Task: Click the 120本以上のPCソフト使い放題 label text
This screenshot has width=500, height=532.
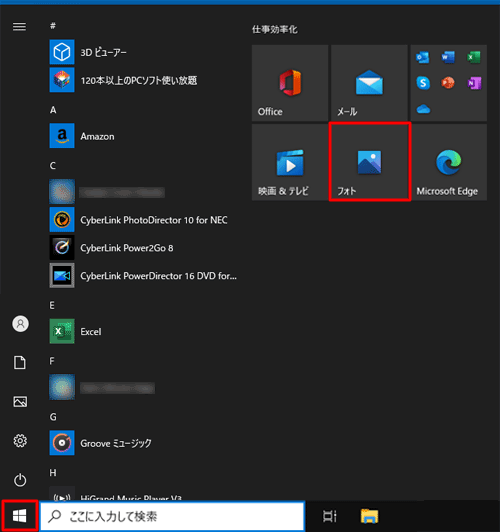Action: pyautogui.click(x=139, y=80)
